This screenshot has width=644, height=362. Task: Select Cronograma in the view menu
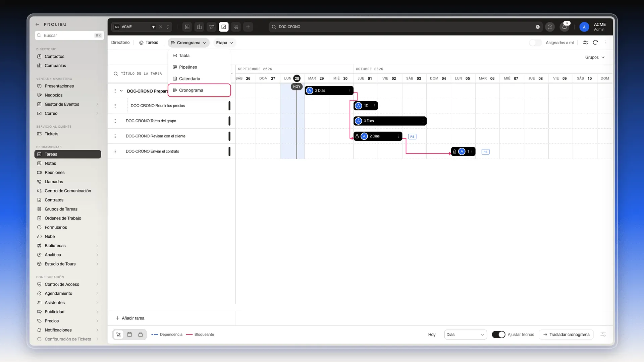pyautogui.click(x=199, y=90)
